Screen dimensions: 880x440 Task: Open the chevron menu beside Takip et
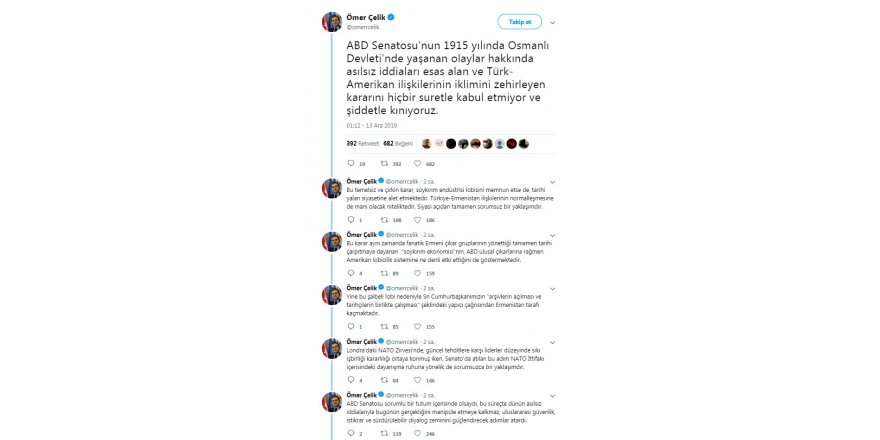click(552, 22)
